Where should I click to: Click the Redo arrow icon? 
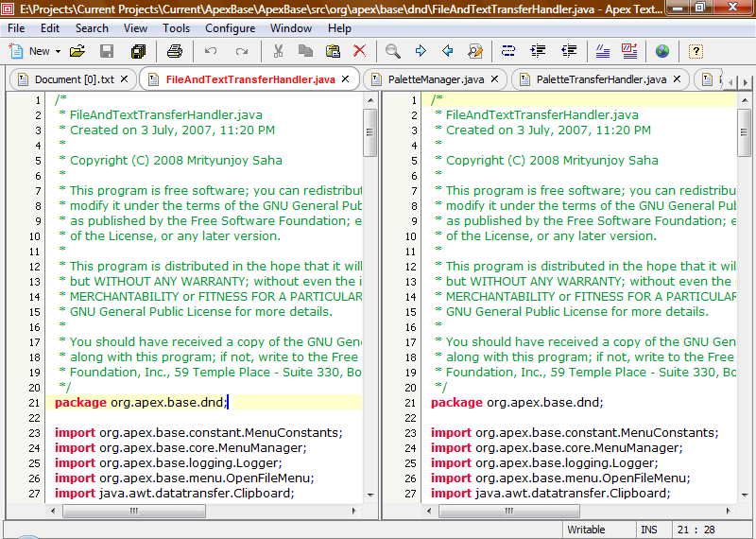click(242, 51)
